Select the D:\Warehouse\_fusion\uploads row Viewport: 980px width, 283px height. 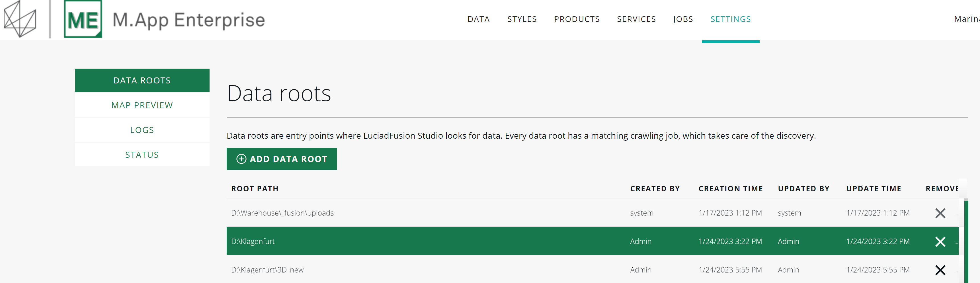[x=419, y=213]
